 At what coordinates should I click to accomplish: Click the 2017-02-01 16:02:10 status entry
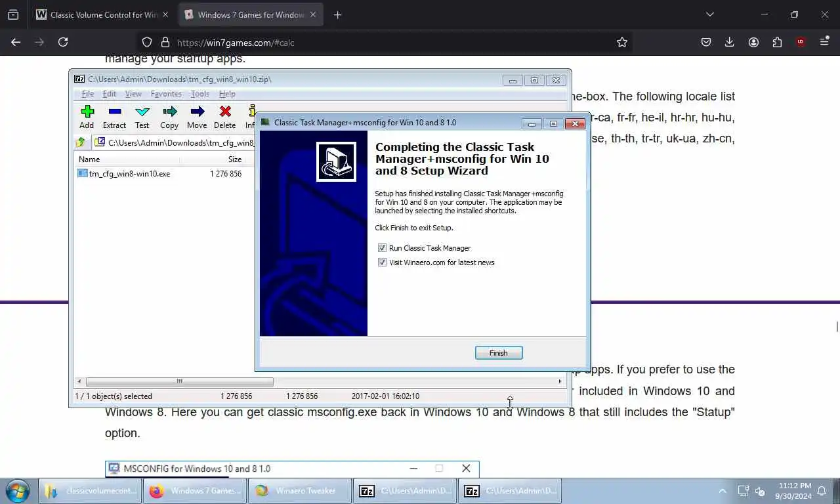(385, 396)
